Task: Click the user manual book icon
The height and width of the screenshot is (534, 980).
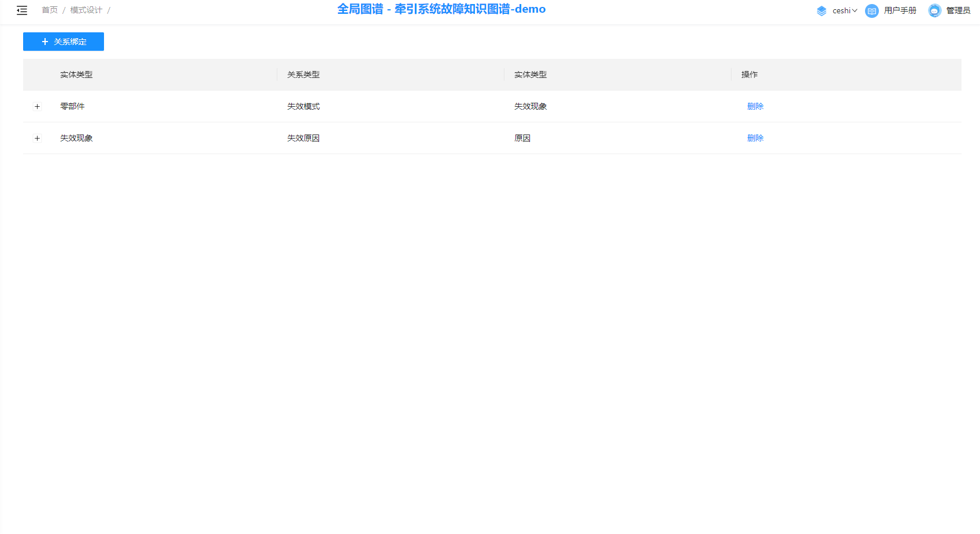Action: click(x=871, y=10)
